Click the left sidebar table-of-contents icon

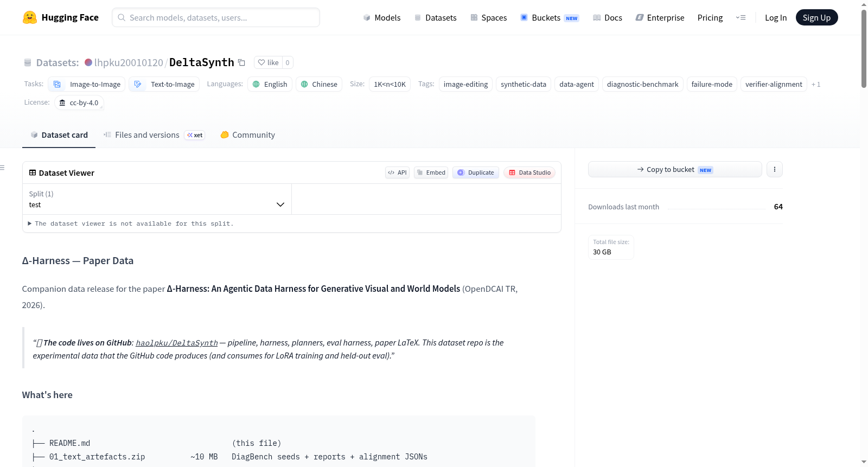[3, 168]
